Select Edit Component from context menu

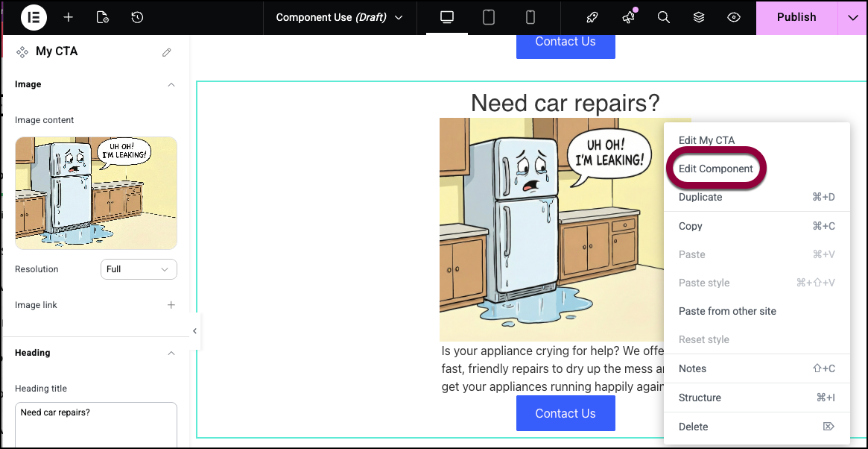click(x=715, y=169)
